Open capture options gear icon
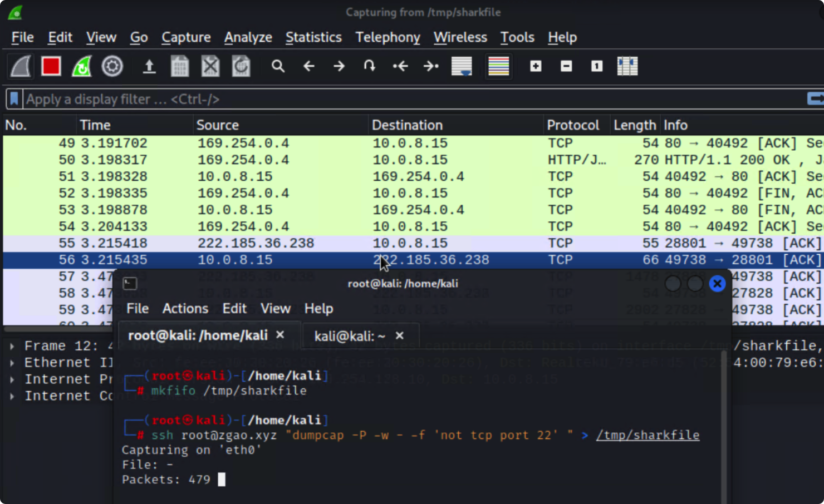The height and width of the screenshot is (504, 824). coord(112,66)
